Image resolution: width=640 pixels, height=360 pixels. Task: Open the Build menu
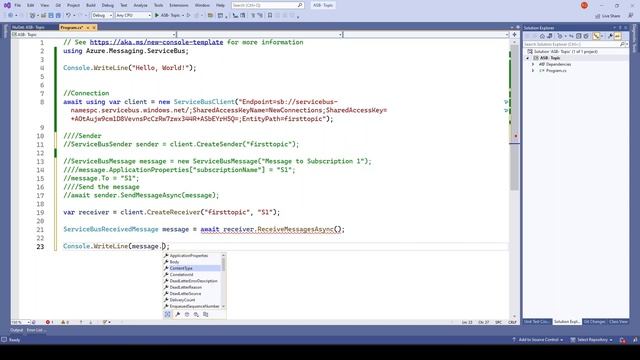[91, 5]
